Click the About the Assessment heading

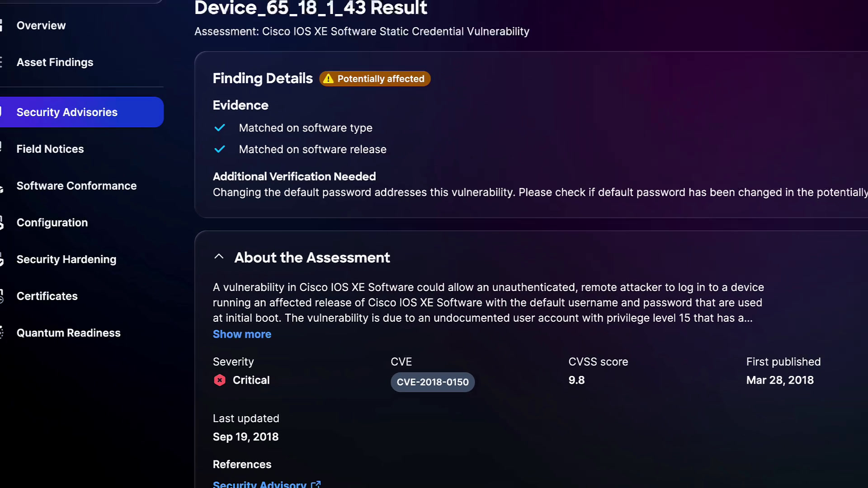point(312,258)
